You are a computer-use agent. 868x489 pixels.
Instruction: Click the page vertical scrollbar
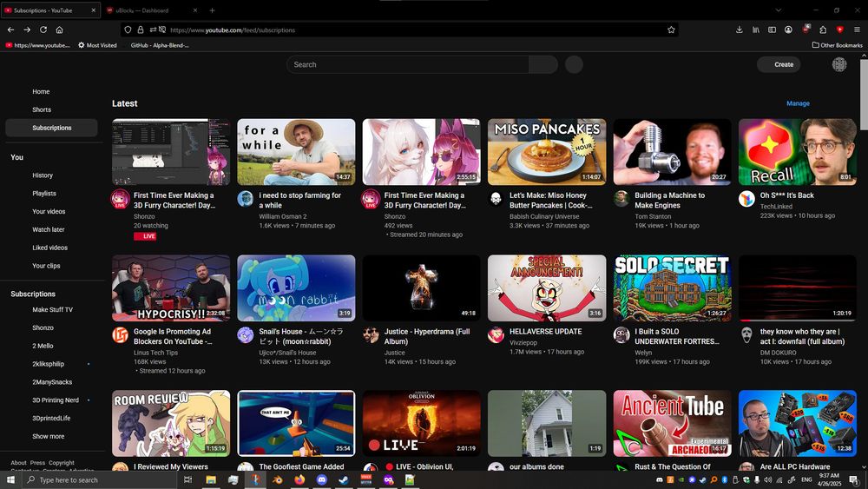864,94
